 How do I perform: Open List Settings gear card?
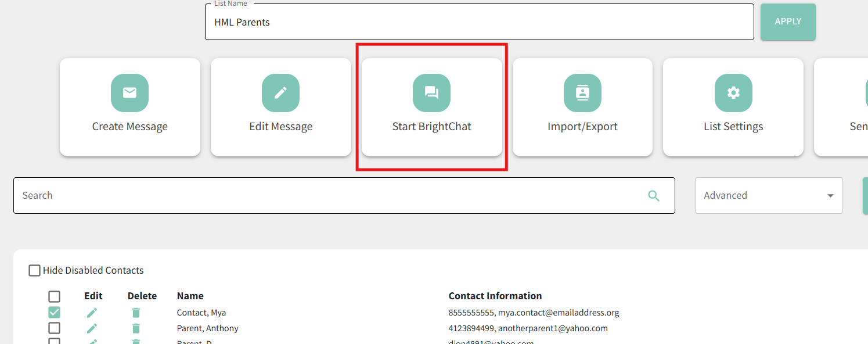click(733, 107)
